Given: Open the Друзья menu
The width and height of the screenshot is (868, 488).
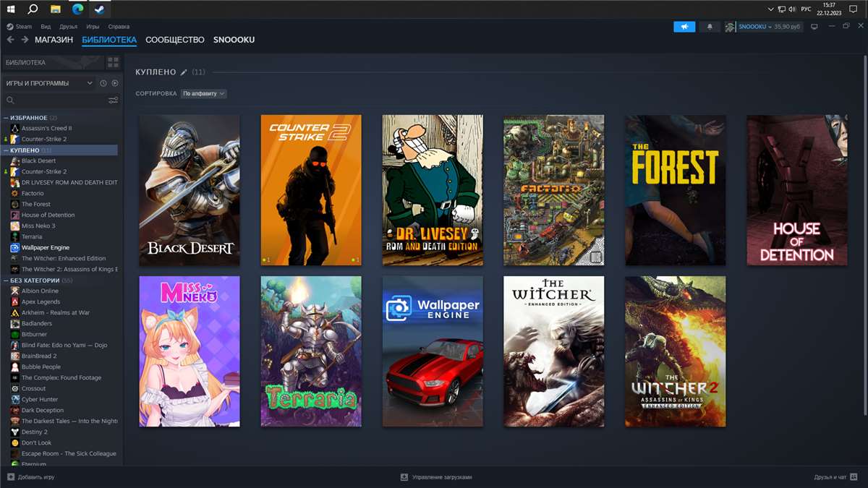Looking at the screenshot, I should (x=69, y=27).
